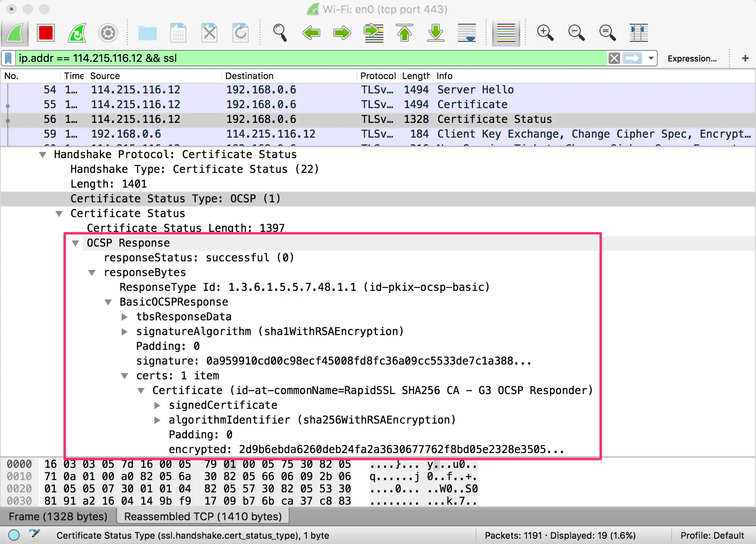Sort by the Source column header
This screenshot has height=544, width=756.
(155, 76)
